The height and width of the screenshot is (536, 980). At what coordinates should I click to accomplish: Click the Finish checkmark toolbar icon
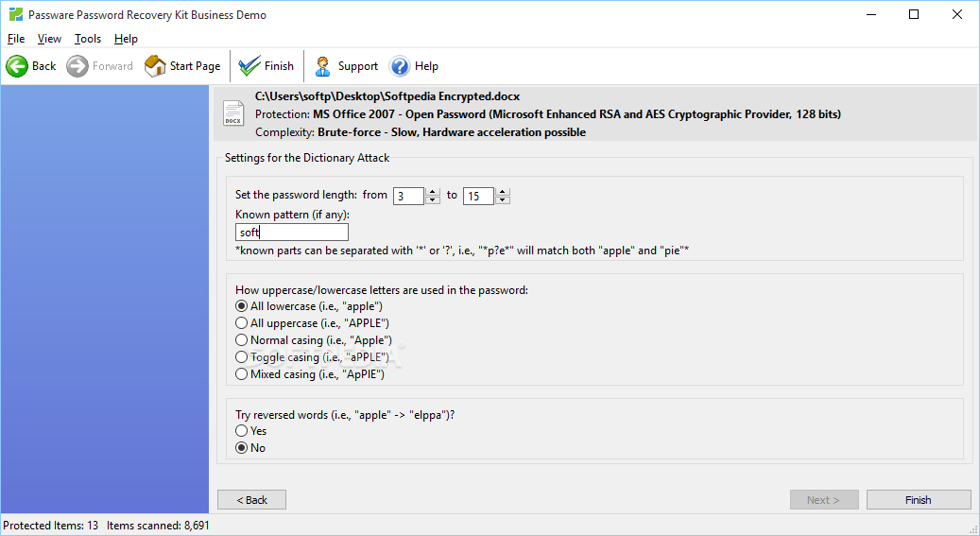tap(249, 65)
